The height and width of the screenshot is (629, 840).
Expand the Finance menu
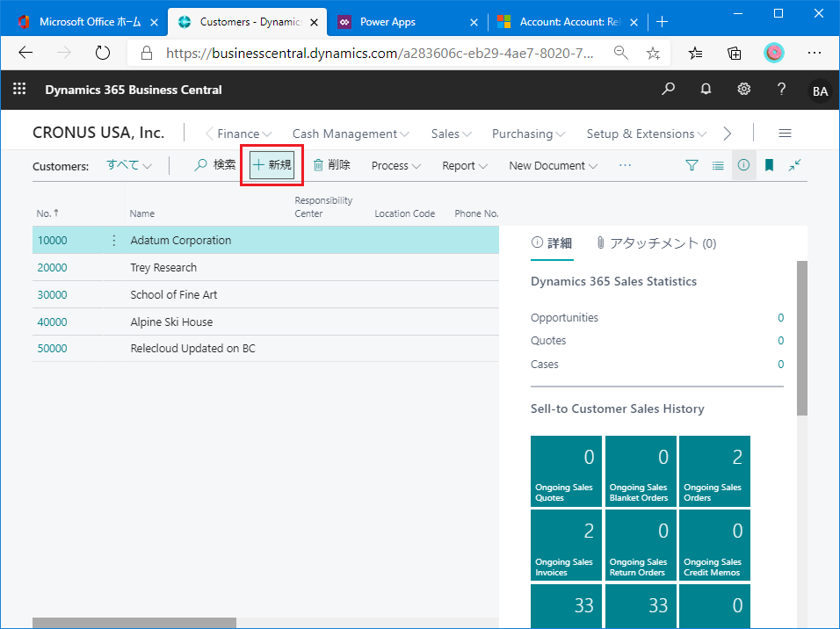click(x=244, y=134)
